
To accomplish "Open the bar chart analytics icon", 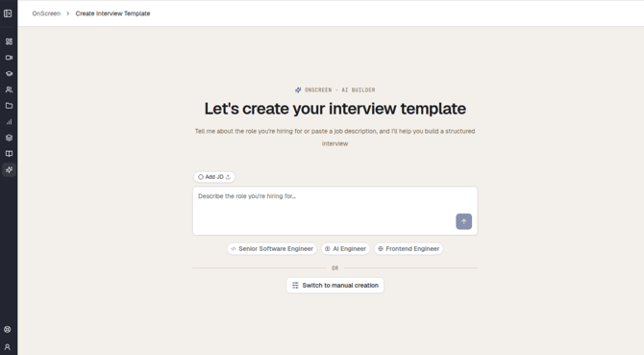I will [9, 121].
